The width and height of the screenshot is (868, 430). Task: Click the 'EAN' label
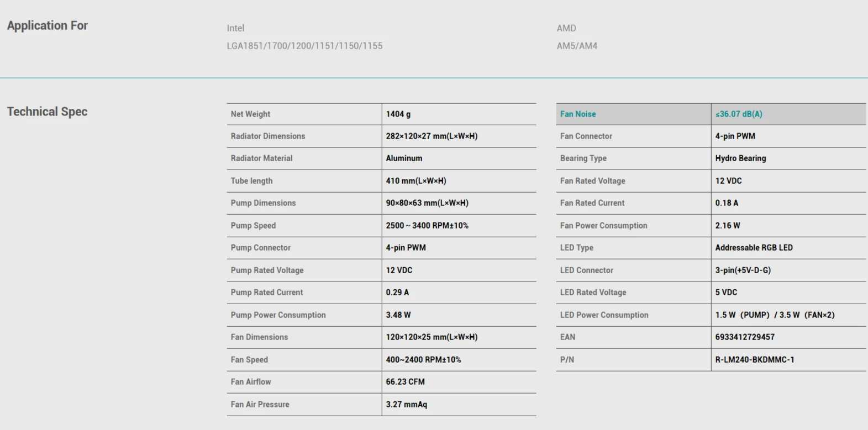tap(568, 337)
